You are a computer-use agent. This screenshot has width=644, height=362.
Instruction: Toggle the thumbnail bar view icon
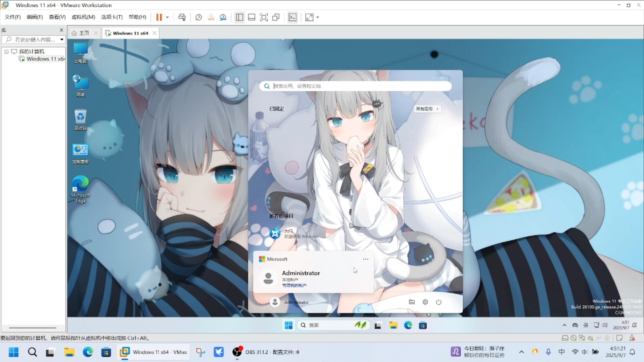coord(252,17)
